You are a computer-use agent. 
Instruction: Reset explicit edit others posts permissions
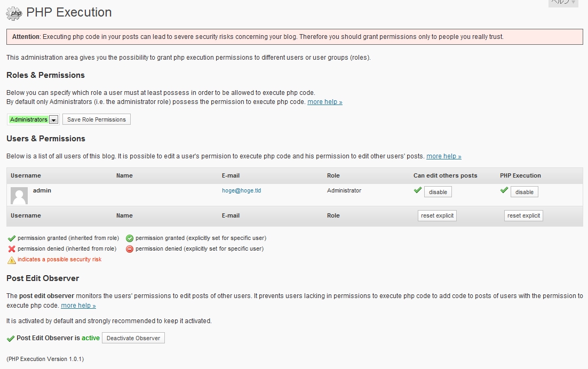[437, 215]
